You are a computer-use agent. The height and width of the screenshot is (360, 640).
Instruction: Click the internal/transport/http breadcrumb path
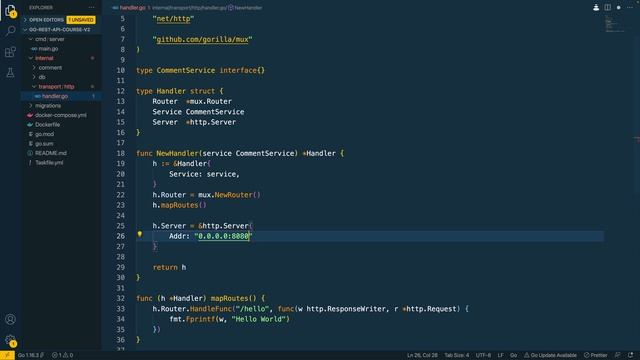pyautogui.click(x=178, y=7)
